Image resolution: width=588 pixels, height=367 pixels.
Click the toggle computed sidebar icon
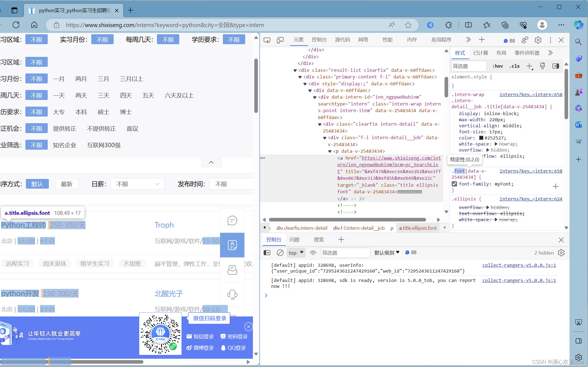pyautogui.click(x=555, y=66)
